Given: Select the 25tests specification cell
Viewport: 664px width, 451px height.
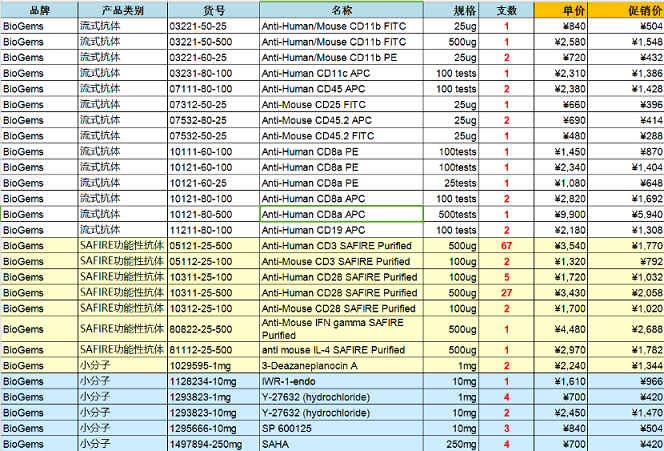Looking at the screenshot, I should tap(451, 183).
